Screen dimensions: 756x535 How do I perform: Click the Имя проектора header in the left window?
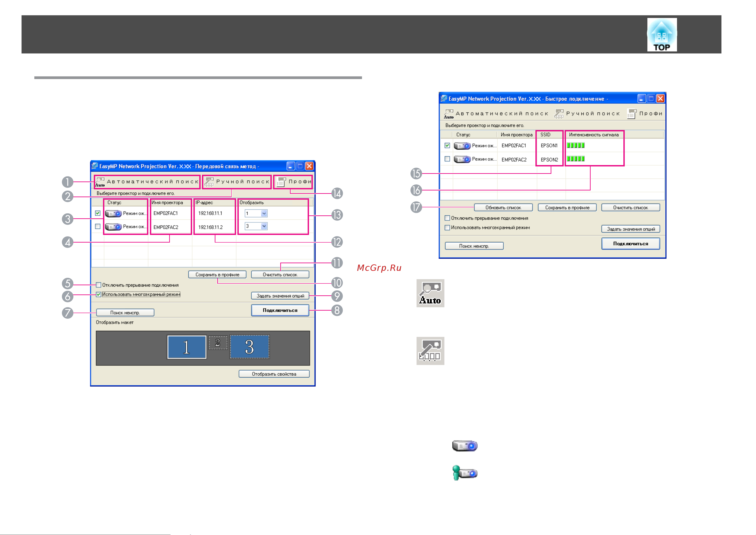point(170,202)
